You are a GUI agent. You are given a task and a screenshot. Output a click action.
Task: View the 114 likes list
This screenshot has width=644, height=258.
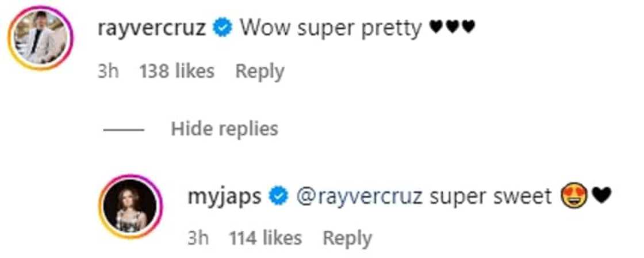(265, 238)
